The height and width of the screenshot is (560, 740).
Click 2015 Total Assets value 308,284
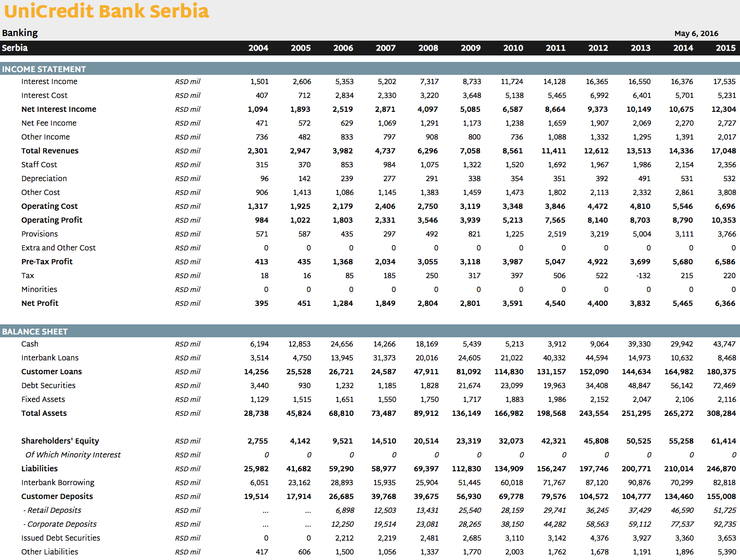[x=721, y=414]
